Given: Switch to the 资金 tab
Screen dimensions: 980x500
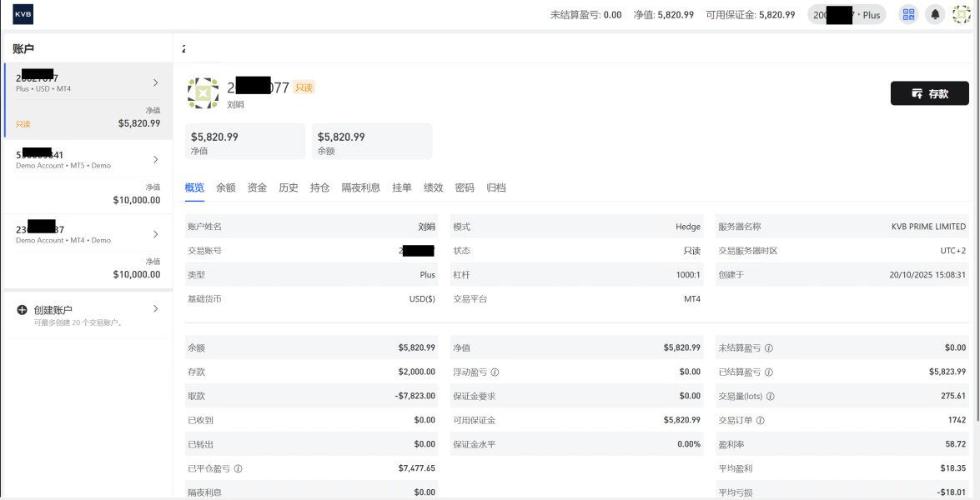Looking at the screenshot, I should point(257,187).
